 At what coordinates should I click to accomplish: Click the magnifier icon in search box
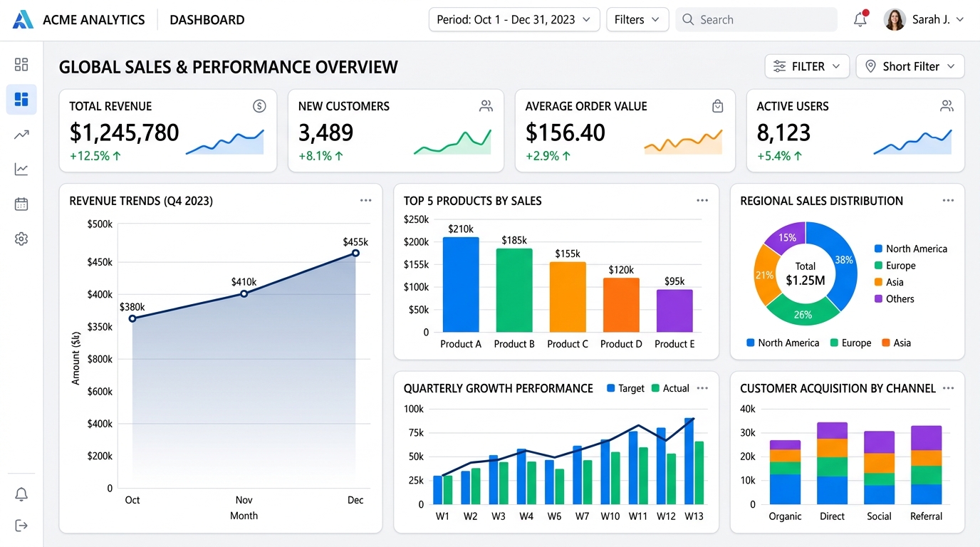point(688,20)
